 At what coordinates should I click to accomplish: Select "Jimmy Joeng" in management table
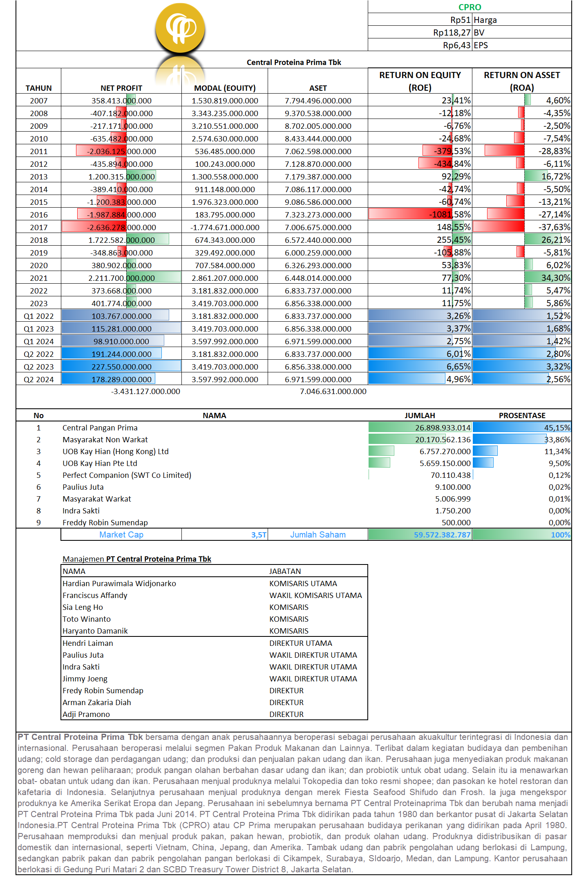point(85,679)
